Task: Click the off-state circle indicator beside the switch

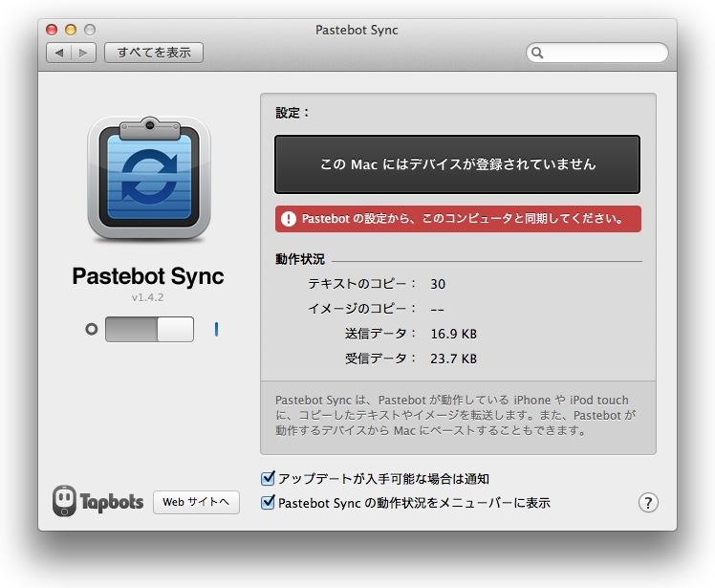Action: (x=91, y=330)
